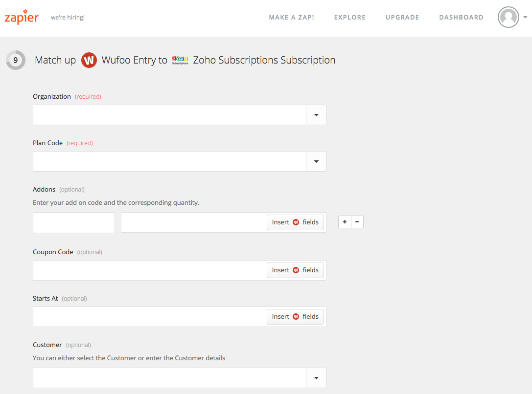Image resolution: width=532 pixels, height=394 pixels.
Task: Open the user profile avatar menu
Action: (508, 17)
